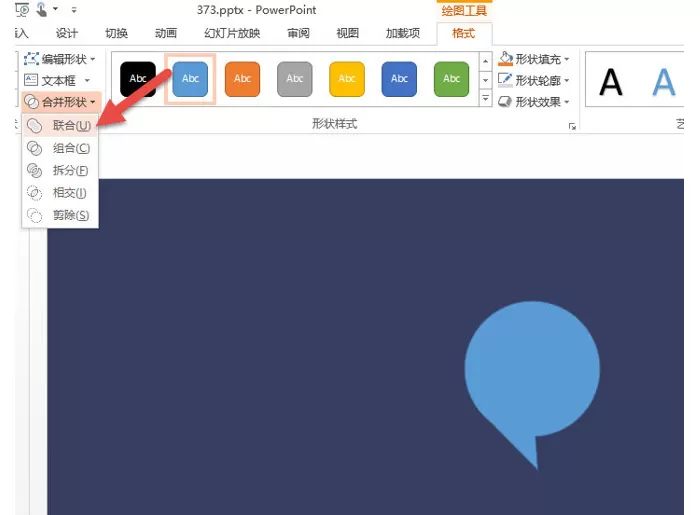Select the black A WordArt style
The width and height of the screenshot is (700, 515).
click(x=610, y=82)
